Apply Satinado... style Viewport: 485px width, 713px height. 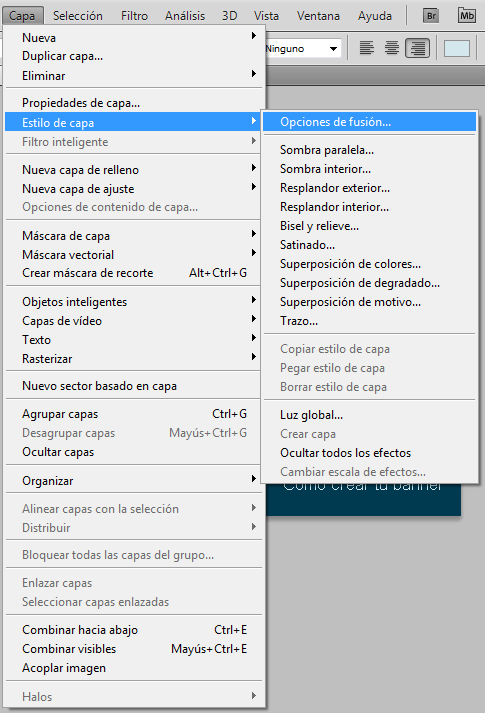[370, 245]
